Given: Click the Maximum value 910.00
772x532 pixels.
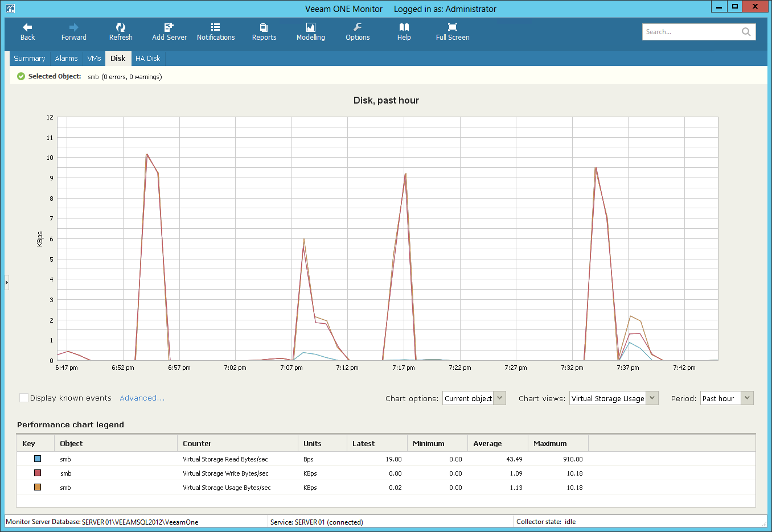Looking at the screenshot, I should (573, 459).
